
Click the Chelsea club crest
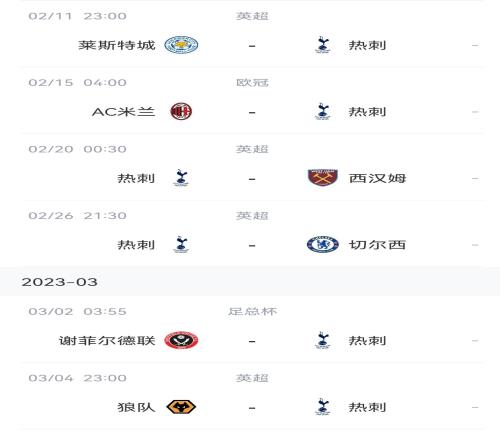click(323, 244)
